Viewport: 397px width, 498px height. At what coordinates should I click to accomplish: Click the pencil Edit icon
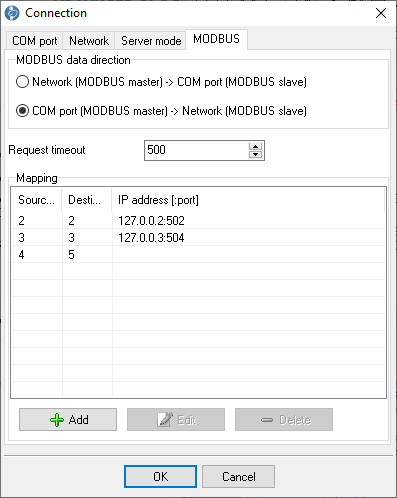165,420
